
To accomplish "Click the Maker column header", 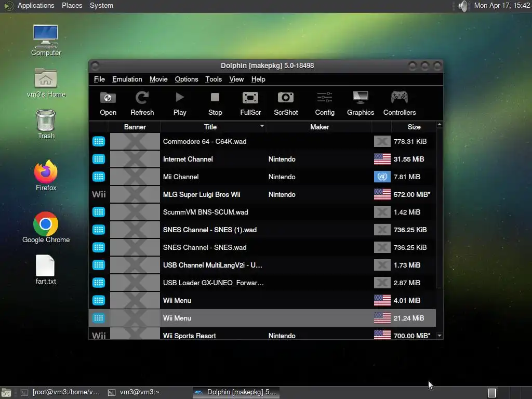I will coord(320,127).
